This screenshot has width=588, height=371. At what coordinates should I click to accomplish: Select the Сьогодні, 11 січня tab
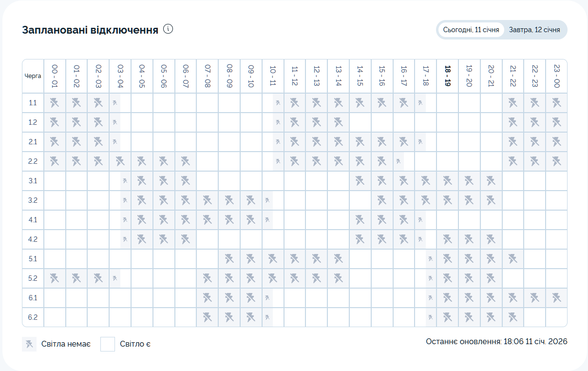pos(471,30)
